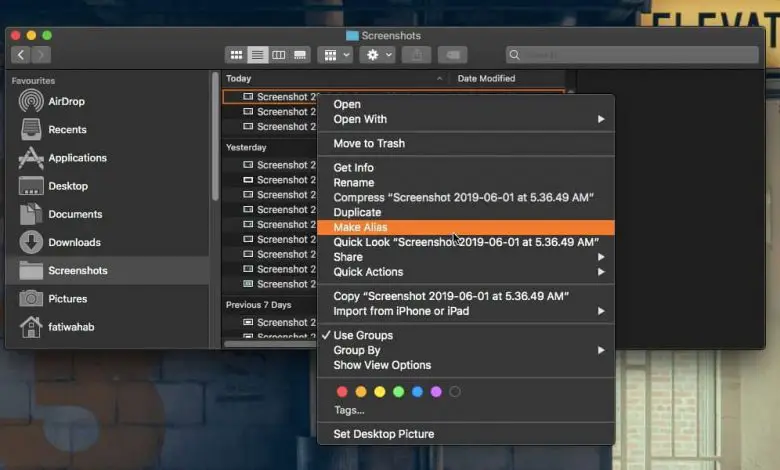
Task: Choose Duplicate from the context menu
Action: pos(466,213)
